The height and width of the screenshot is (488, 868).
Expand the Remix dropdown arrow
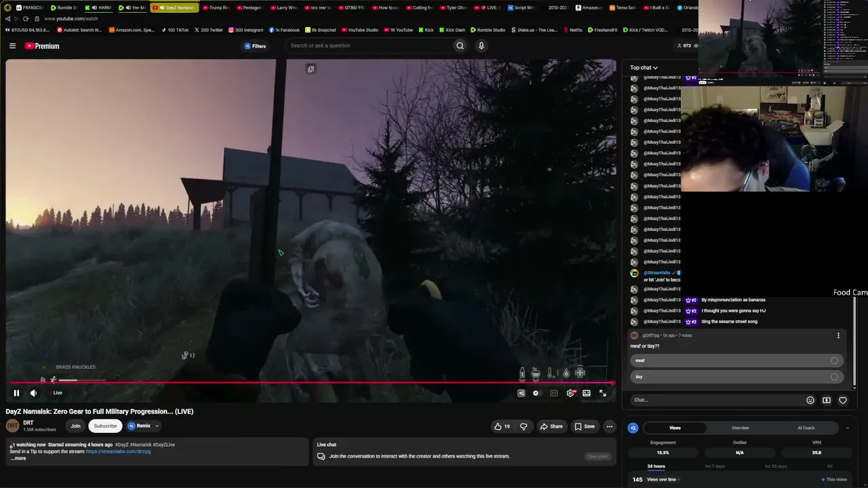[157, 426]
